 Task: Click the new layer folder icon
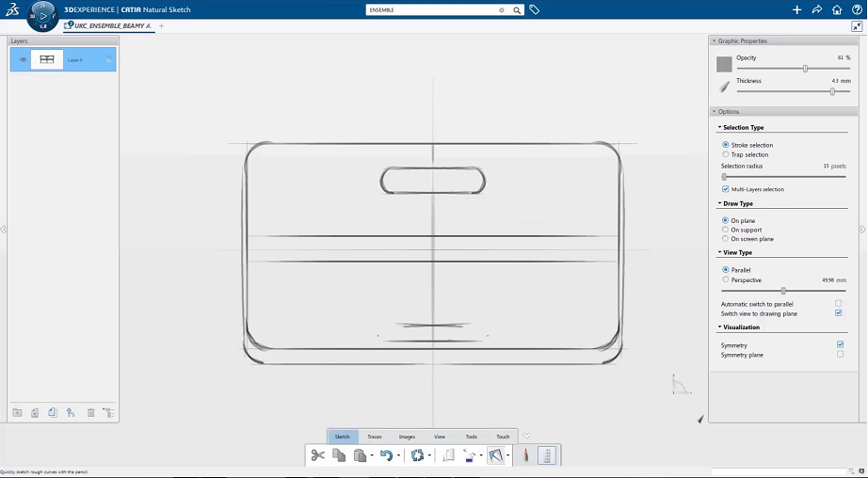tap(17, 412)
